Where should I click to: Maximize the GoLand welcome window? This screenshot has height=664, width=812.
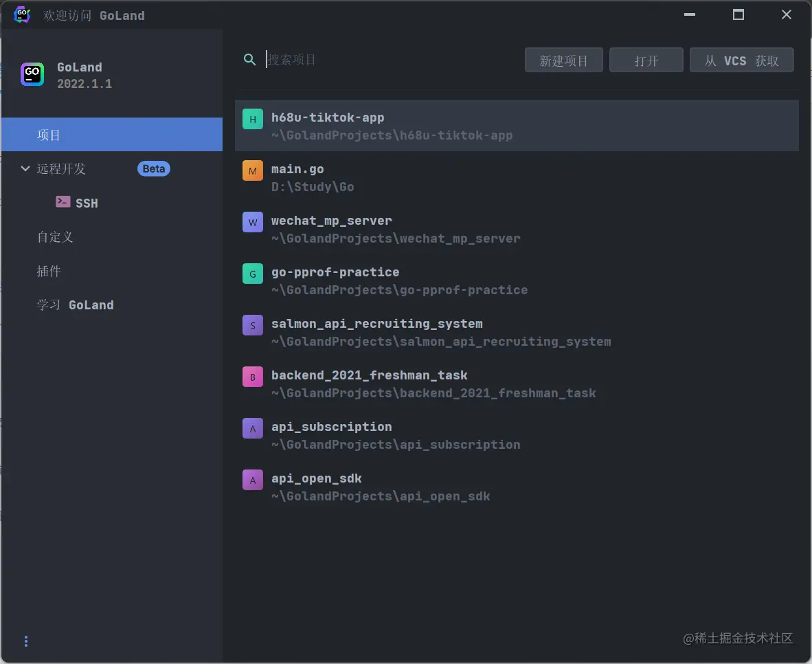(738, 14)
